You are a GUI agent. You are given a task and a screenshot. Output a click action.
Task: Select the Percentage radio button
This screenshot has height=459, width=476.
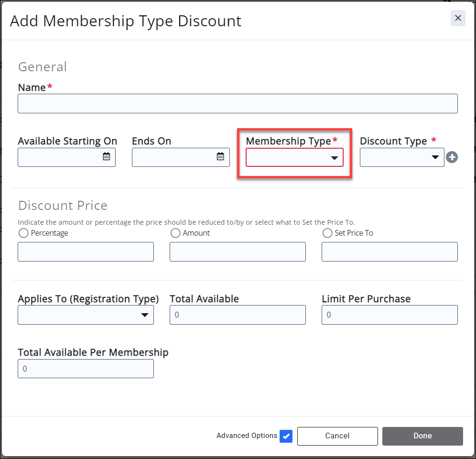click(23, 233)
